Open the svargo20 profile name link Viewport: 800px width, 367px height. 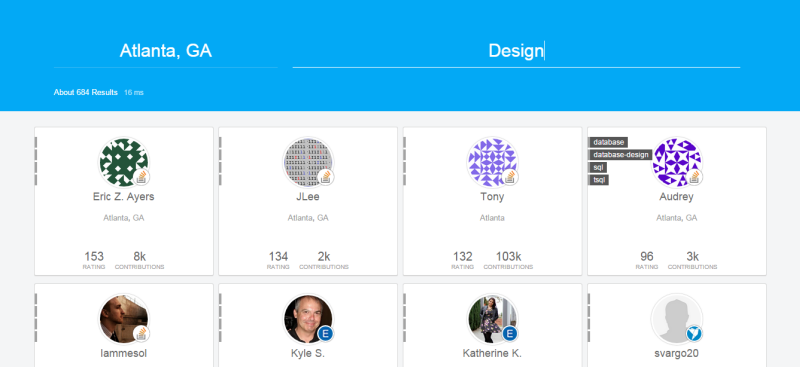coord(677,353)
